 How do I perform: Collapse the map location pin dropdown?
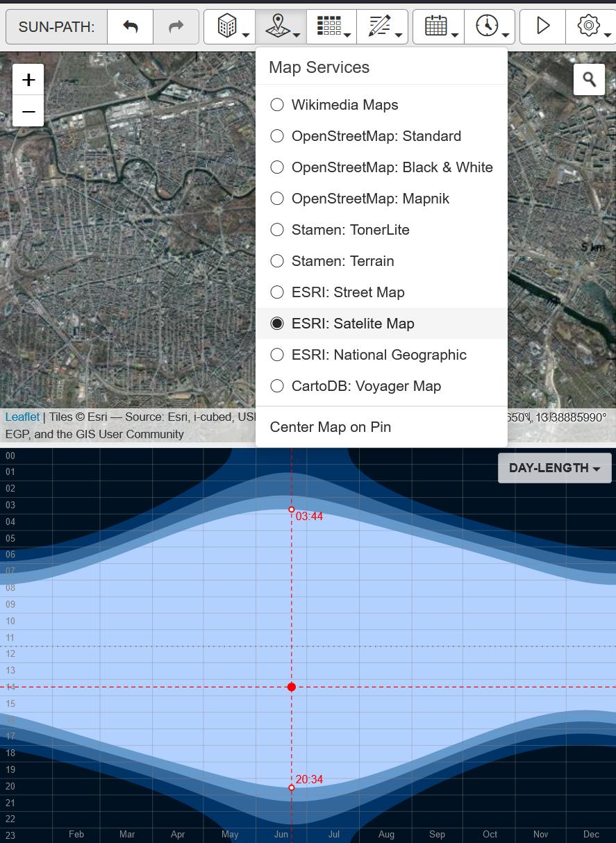[x=281, y=27]
